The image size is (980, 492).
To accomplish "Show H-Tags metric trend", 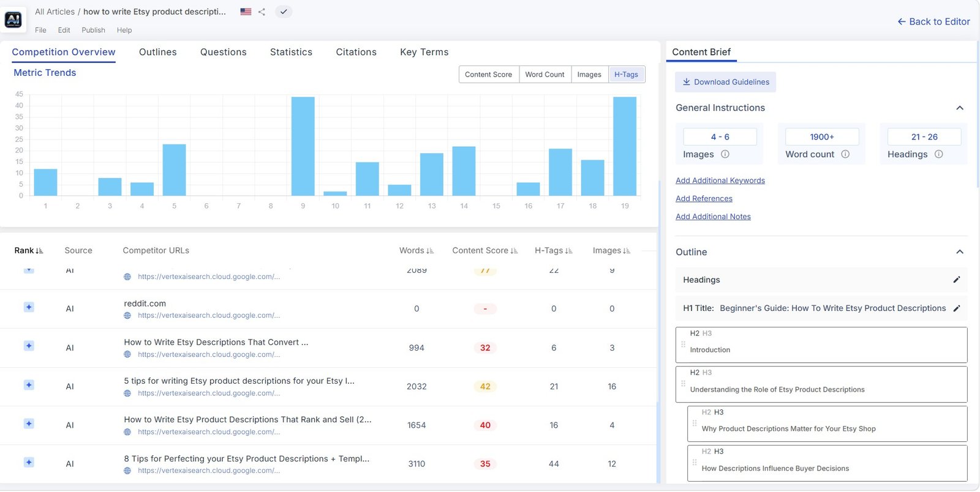I will (626, 75).
